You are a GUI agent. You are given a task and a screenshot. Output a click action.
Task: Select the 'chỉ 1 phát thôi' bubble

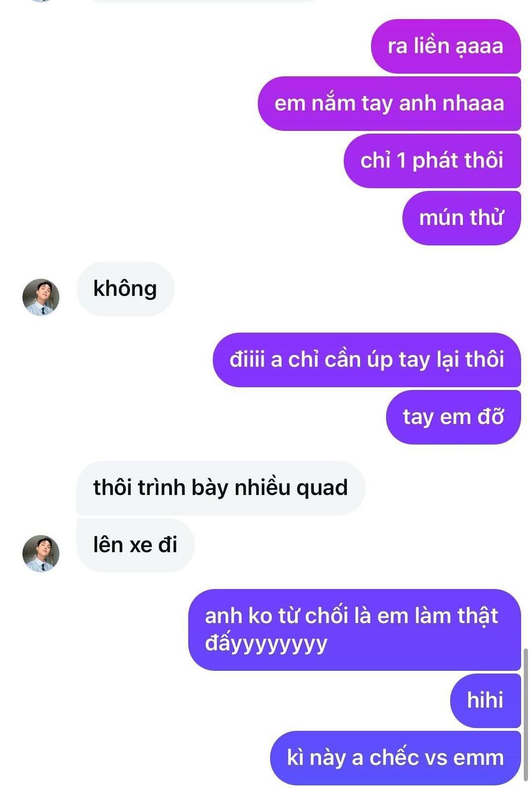[432, 161]
